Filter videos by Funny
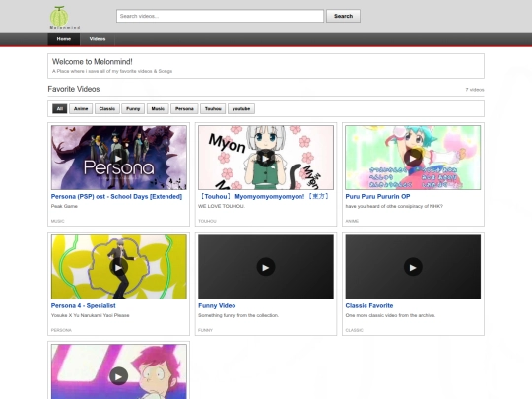Screen dimensions: 532x399 coord(133,109)
